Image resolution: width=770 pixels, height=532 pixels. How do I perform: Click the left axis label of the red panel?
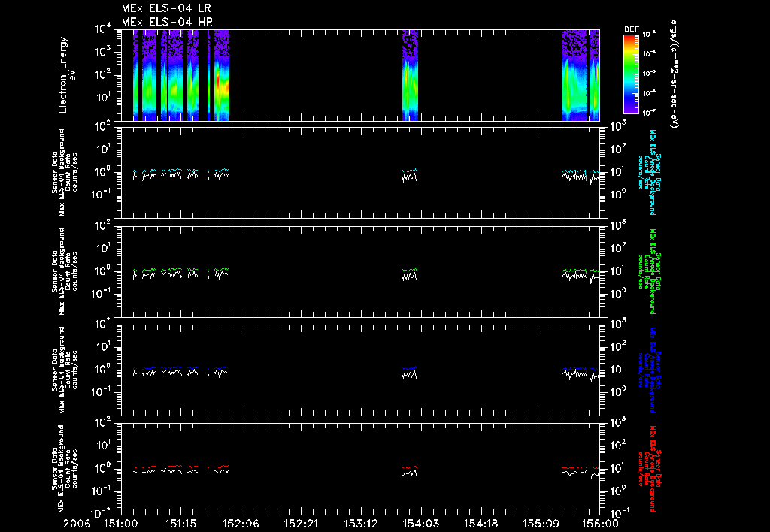coord(65,468)
